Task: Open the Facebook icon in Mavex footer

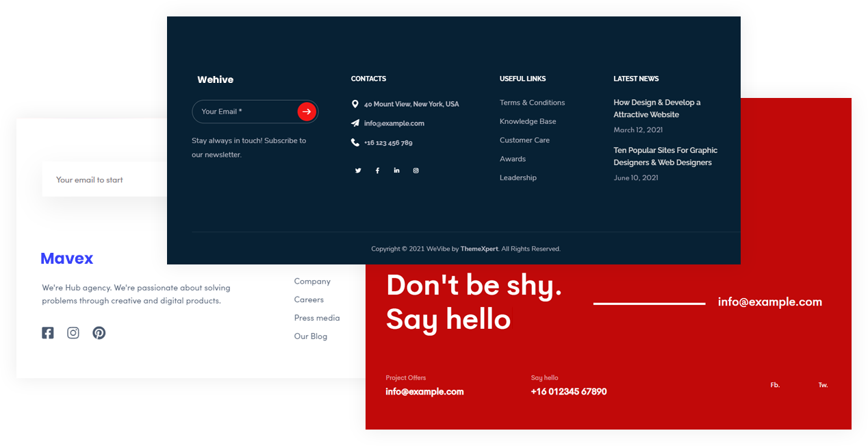Action: (x=47, y=333)
